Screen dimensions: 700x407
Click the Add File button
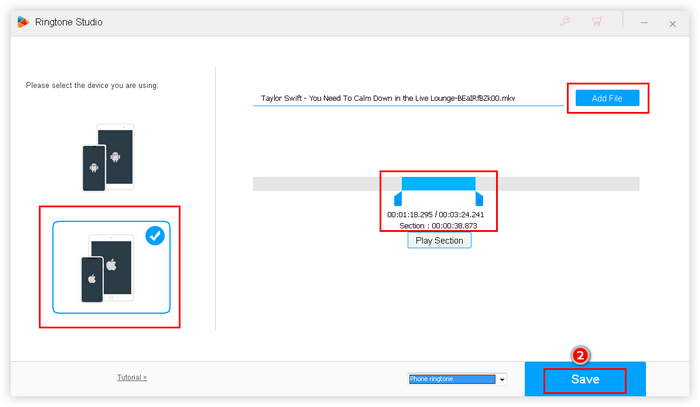pos(607,98)
